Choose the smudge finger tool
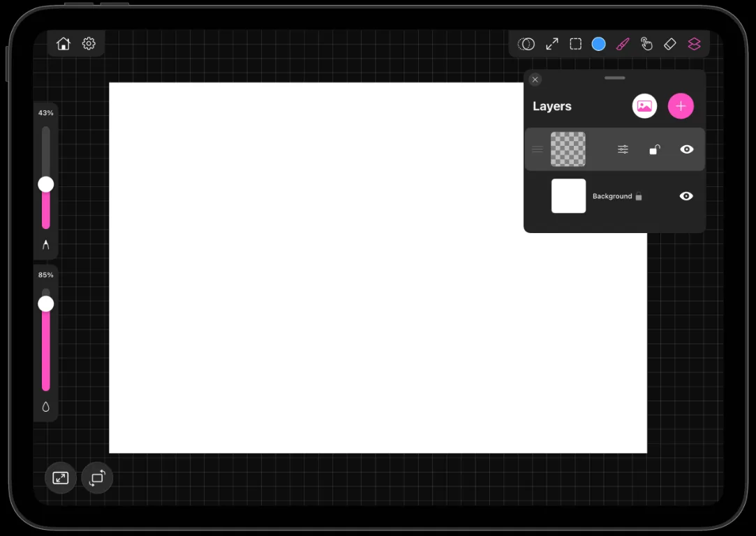Viewport: 756px width, 536px height. 646,45
